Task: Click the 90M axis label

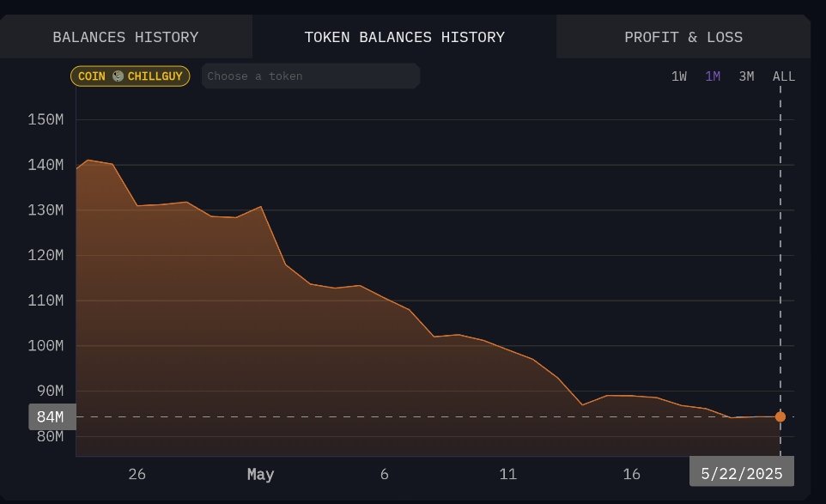Action: tap(50, 391)
